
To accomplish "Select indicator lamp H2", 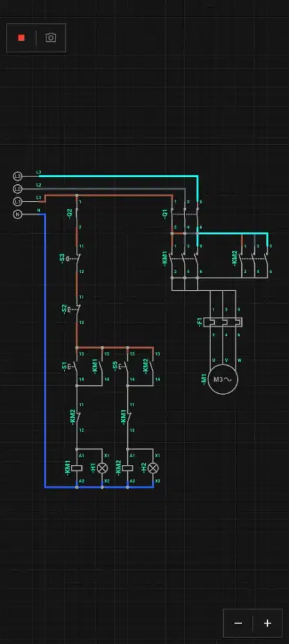I will click(153, 468).
